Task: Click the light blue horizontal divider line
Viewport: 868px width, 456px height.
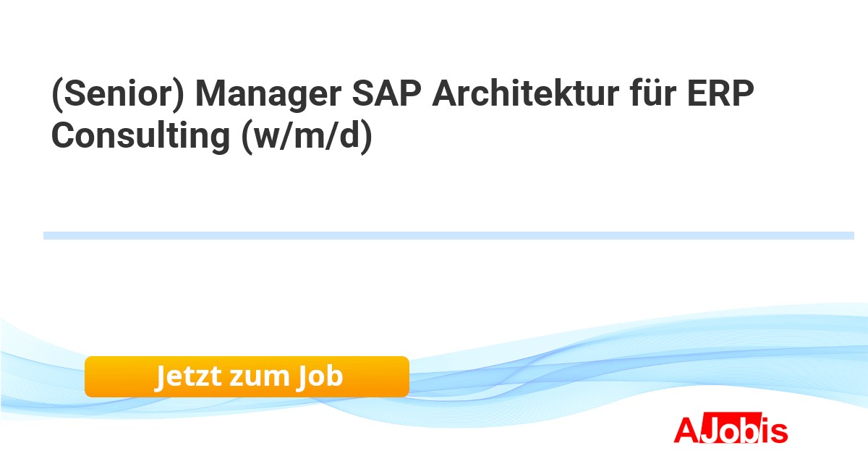Action: click(x=448, y=235)
